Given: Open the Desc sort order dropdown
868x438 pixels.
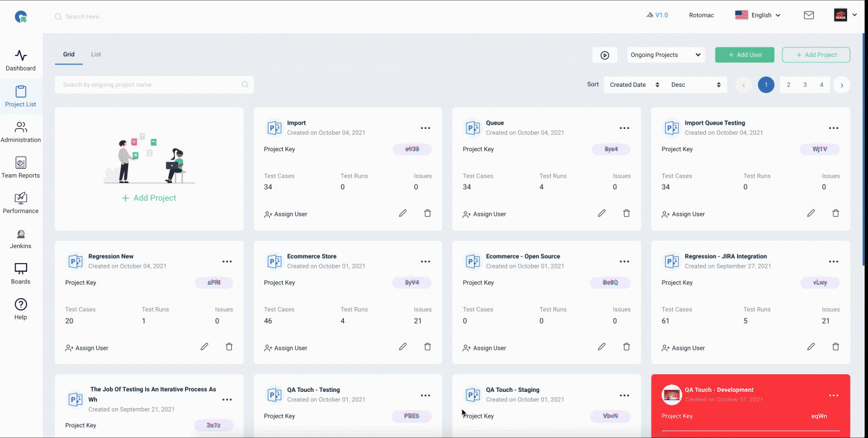Looking at the screenshot, I should pyautogui.click(x=696, y=85).
